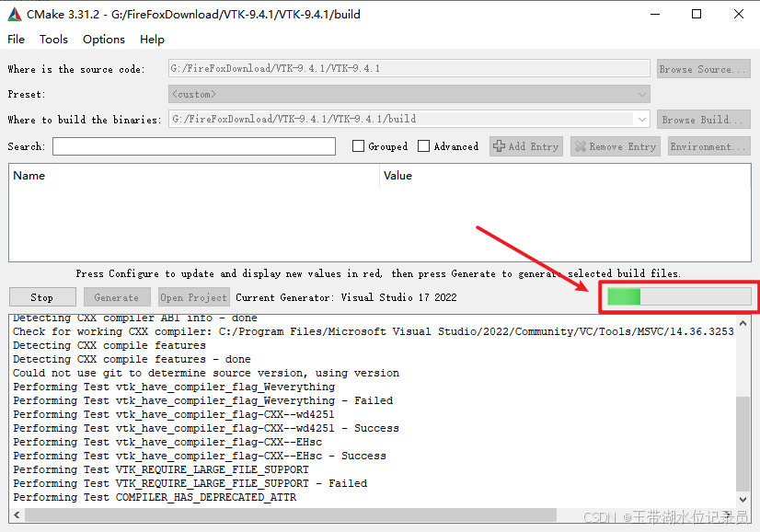Click the Remove Entry button
Screen dimensions: 760x532
pyautogui.click(x=616, y=146)
